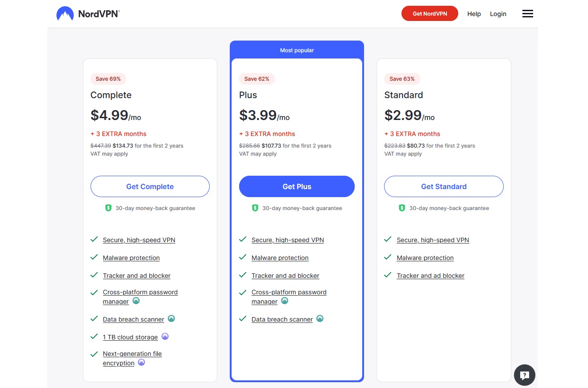The image size is (588, 388).
Task: Click the Standard plan title
Action: coord(403,95)
